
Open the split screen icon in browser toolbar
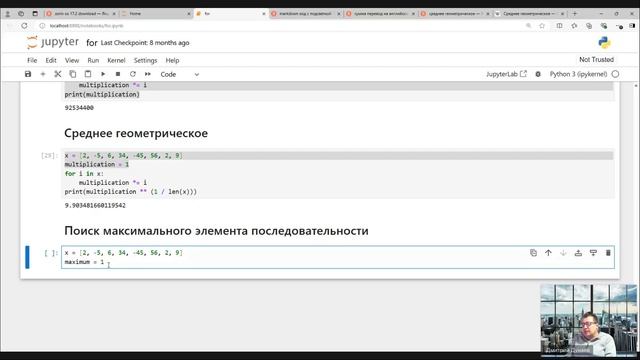[x=559, y=26]
